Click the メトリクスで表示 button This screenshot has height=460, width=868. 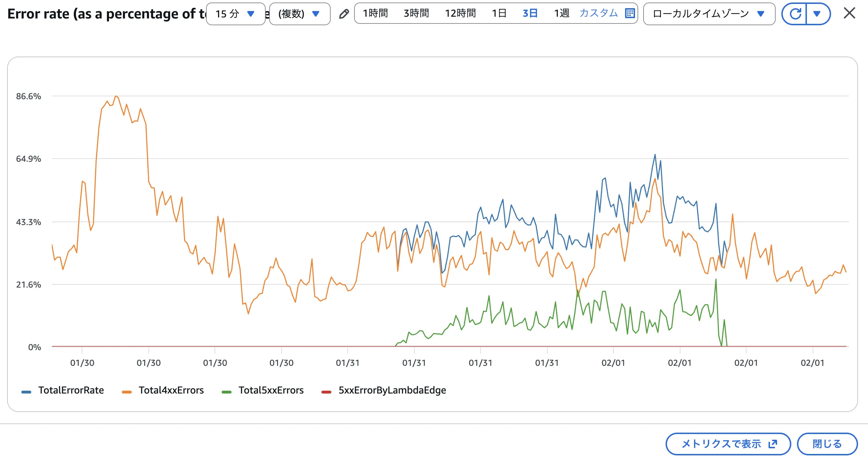[728, 444]
